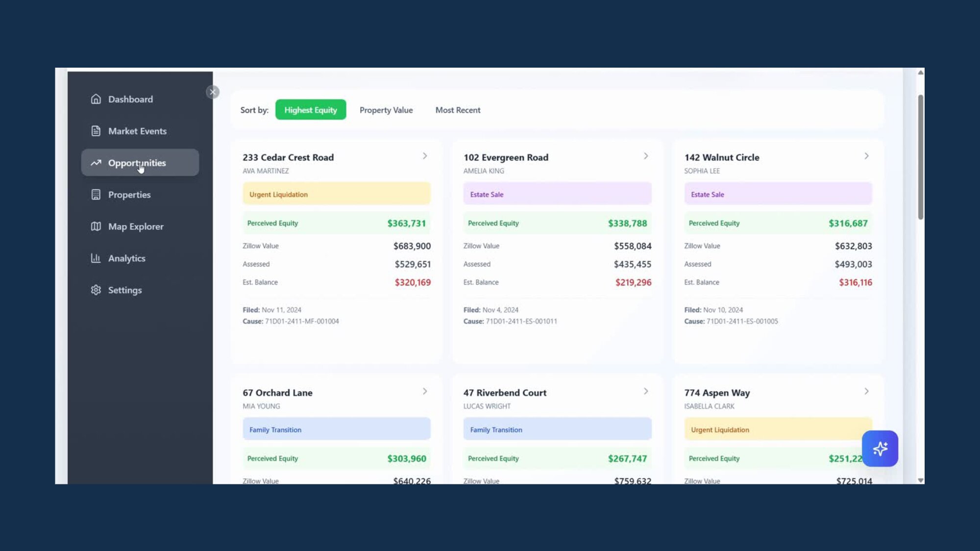Click the Market Events document icon

pos(96,131)
